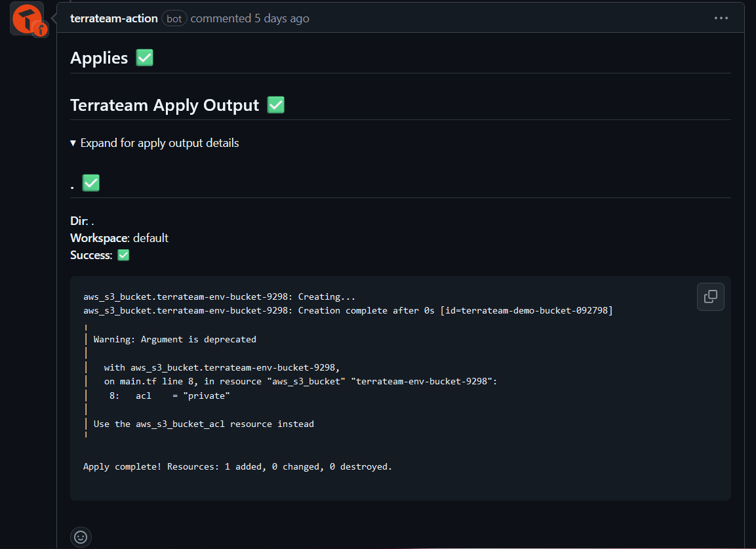Click 'Apply complete! Resources: 1 added' line
Image resolution: width=756 pixels, height=549 pixels.
click(238, 466)
